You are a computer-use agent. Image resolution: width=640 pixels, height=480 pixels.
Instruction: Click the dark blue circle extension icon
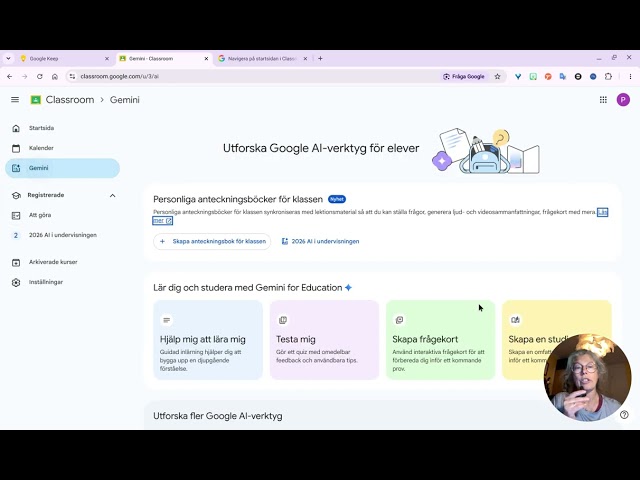tap(593, 76)
